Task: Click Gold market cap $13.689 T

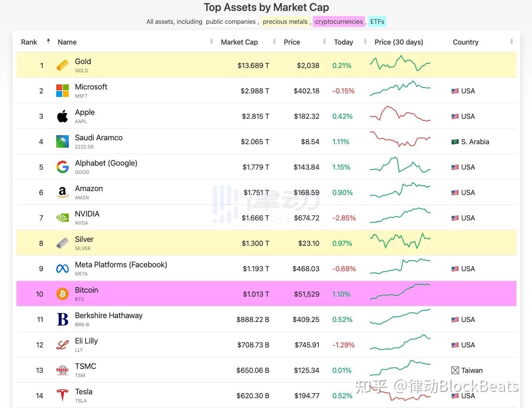Action: tap(253, 66)
